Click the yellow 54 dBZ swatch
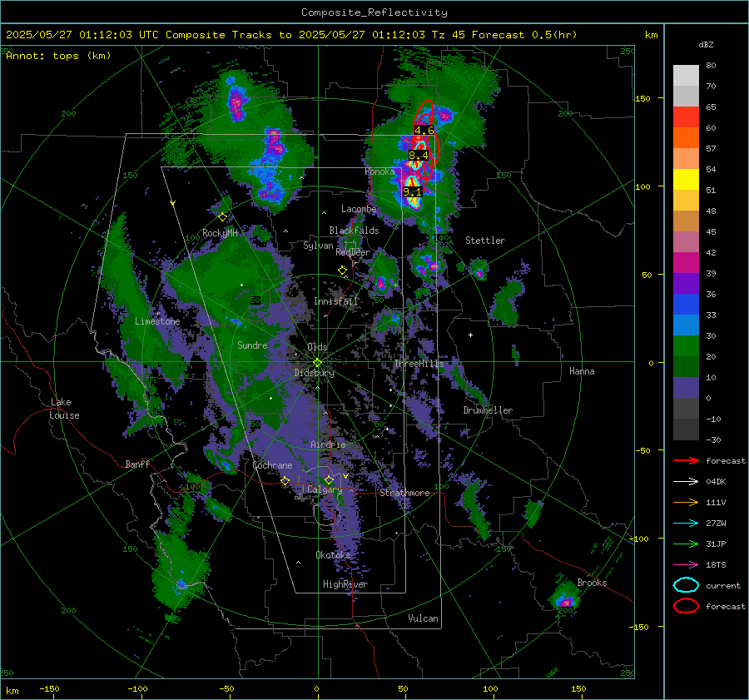 [x=686, y=179]
